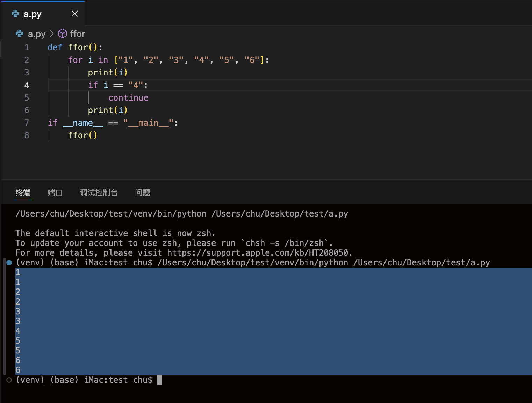Image resolution: width=532 pixels, height=403 pixels.
Task: Click the breadcrumb chevron separator after a.py
Action: click(x=52, y=34)
